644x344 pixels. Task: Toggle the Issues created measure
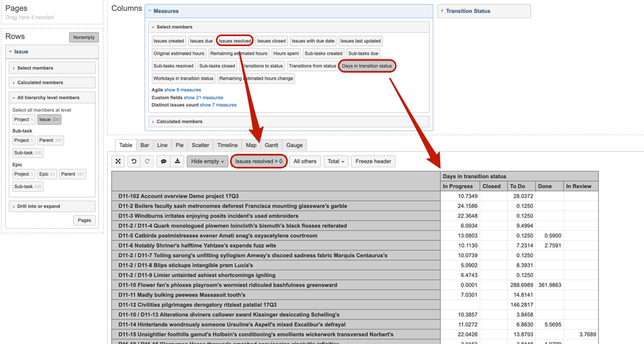168,41
